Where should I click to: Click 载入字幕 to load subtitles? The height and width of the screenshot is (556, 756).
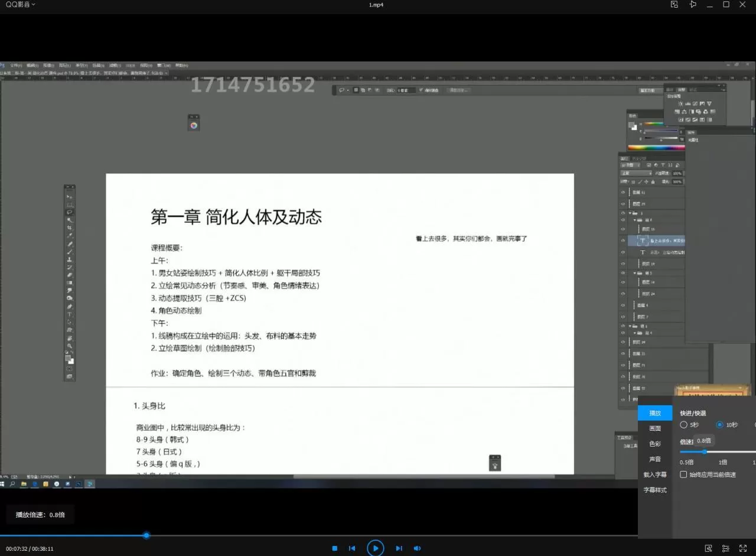[x=655, y=474]
